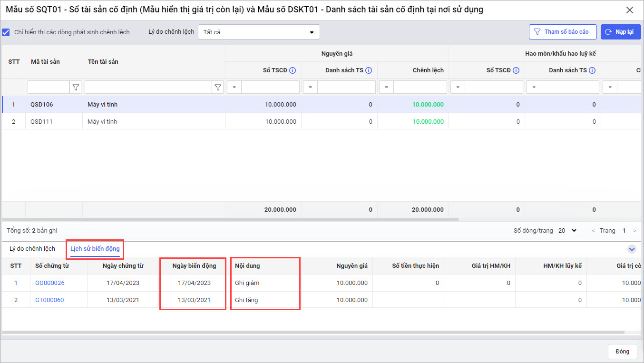
Task: Click filter icon in Tên tài sản column
Action: pos(218,87)
